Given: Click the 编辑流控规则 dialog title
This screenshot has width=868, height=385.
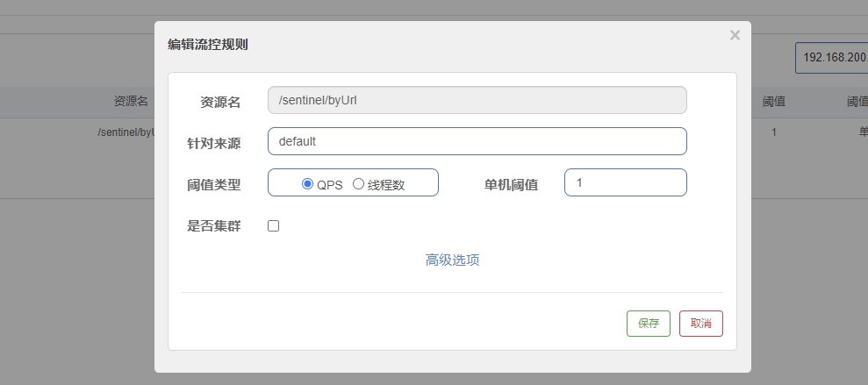Looking at the screenshot, I should (207, 45).
